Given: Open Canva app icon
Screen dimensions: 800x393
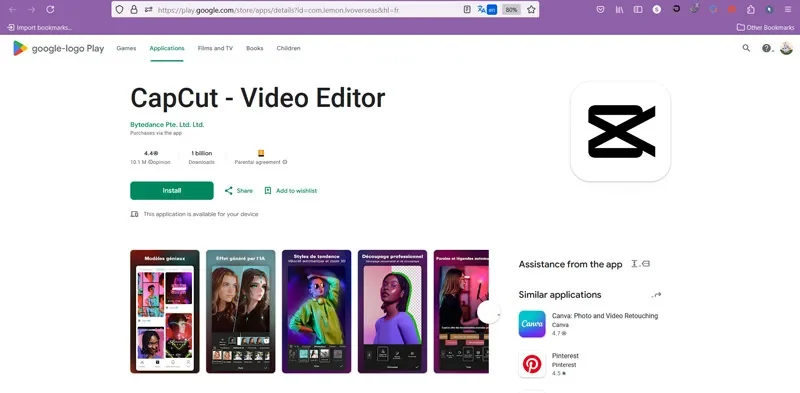Looking at the screenshot, I should click(x=532, y=324).
